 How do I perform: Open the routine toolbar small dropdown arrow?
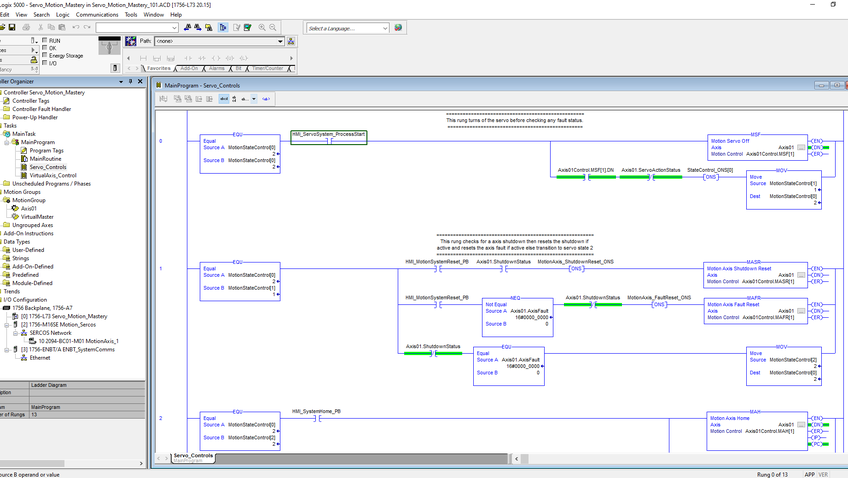tap(254, 99)
